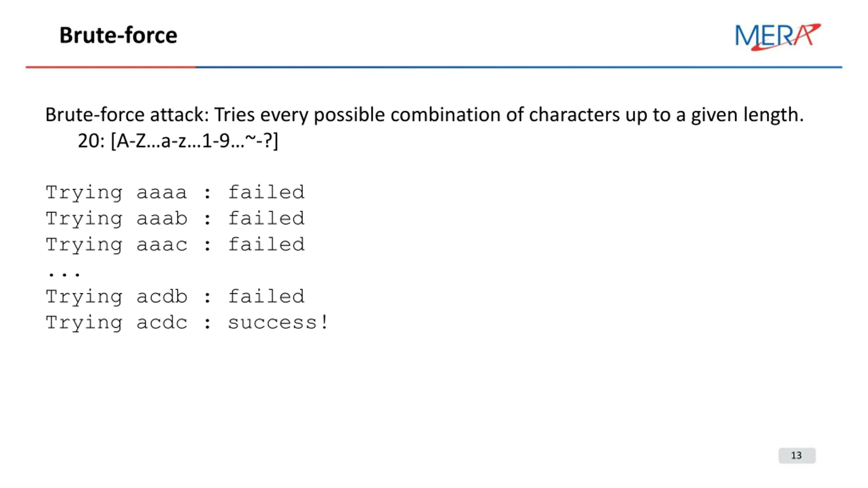Click the character set line starting with 20:
Viewport: 868px width, 488px height.
coord(178,141)
